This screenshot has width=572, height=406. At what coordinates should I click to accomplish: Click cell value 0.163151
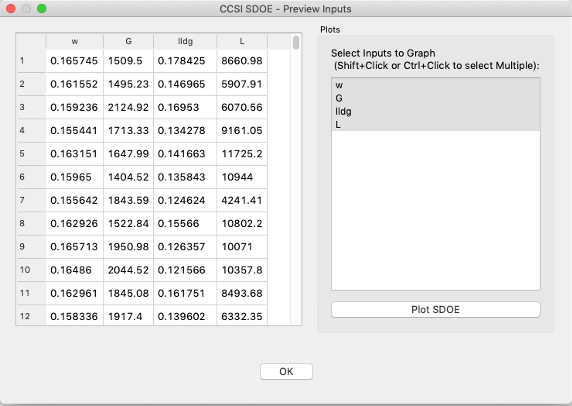click(74, 154)
